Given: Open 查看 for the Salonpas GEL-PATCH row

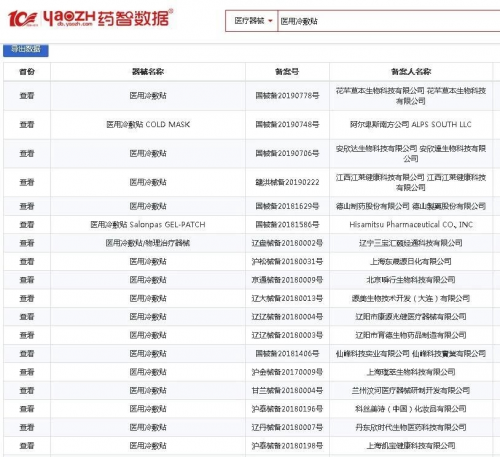Looking at the screenshot, I should [27, 225].
